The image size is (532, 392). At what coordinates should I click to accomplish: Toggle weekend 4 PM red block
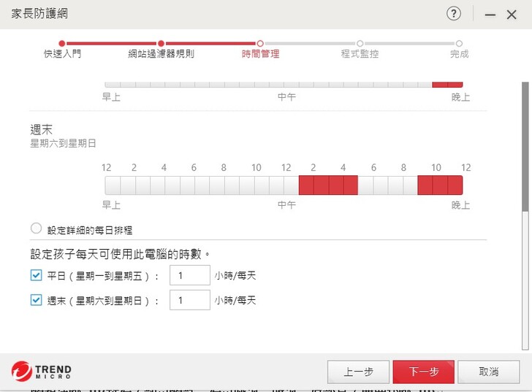(x=351, y=185)
